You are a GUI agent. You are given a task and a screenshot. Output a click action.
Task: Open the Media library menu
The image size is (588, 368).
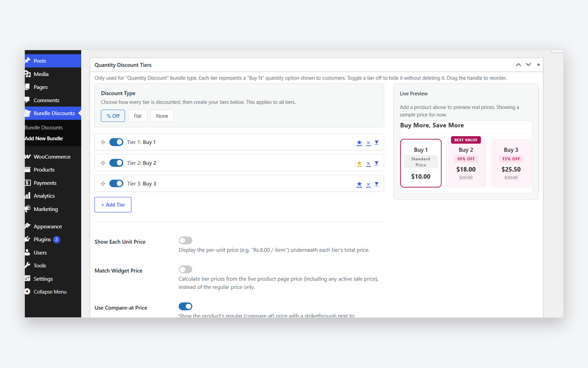coord(53,74)
